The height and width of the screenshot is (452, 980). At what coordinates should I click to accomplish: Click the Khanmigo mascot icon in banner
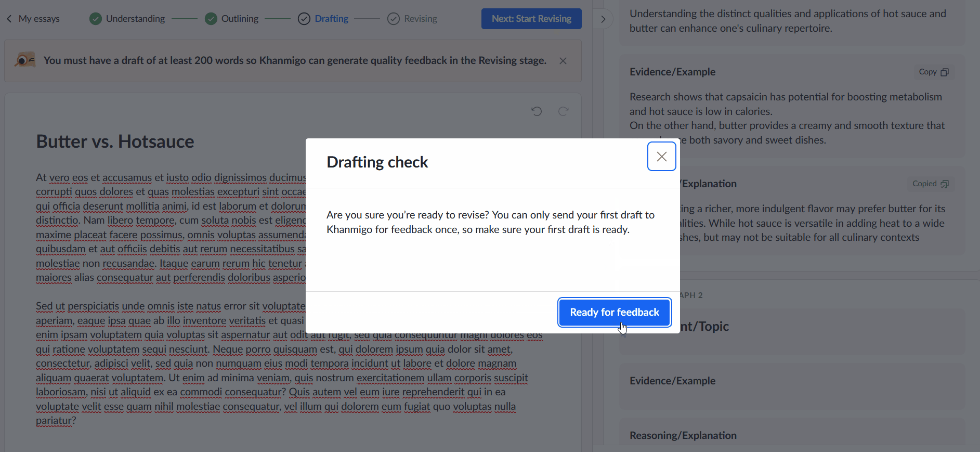24,60
